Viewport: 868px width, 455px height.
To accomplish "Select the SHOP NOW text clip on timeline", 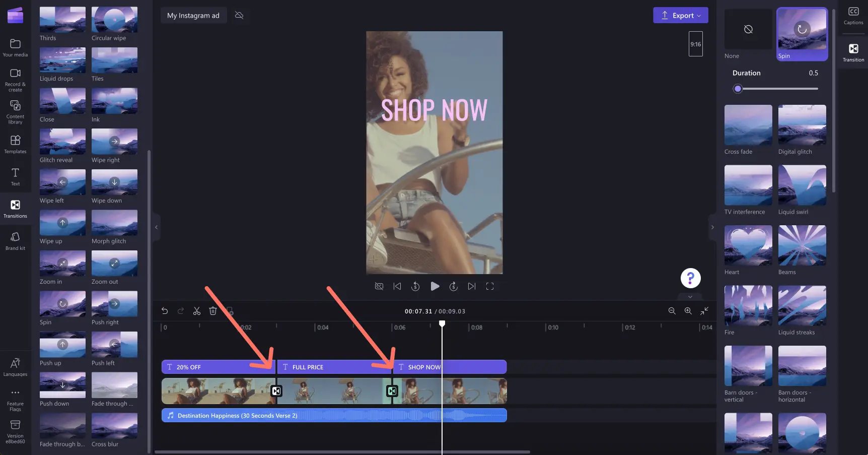I will click(x=450, y=367).
